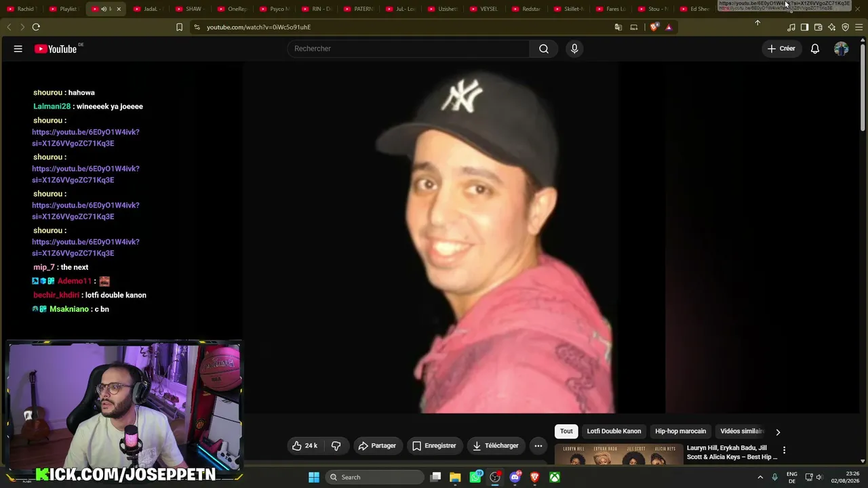Click the address bar URL
This screenshot has width=868, height=488.
click(258, 27)
